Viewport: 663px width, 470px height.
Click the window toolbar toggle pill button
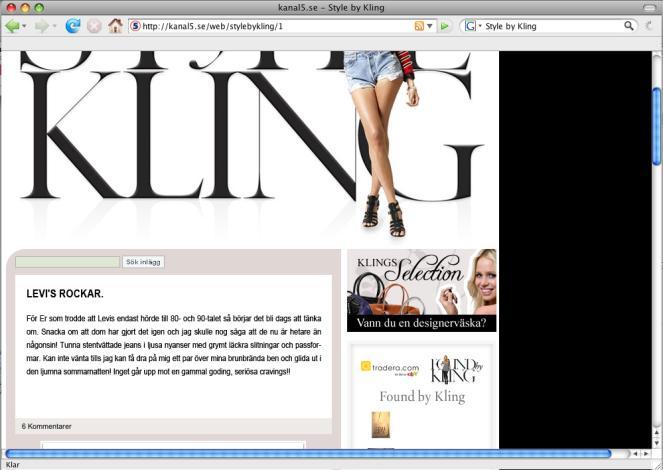[649, 8]
